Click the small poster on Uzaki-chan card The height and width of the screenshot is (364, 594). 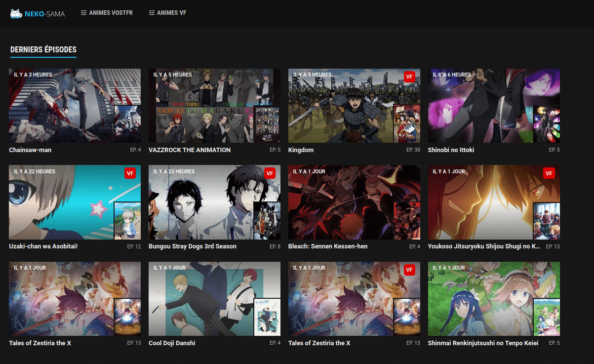[127, 220]
